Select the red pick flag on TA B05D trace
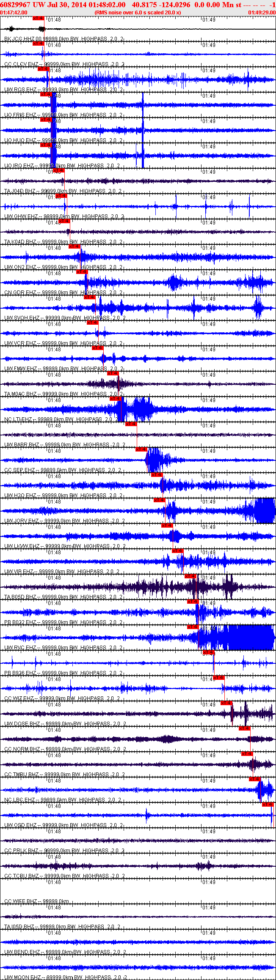This screenshot has height=980, width=276. tap(190, 576)
